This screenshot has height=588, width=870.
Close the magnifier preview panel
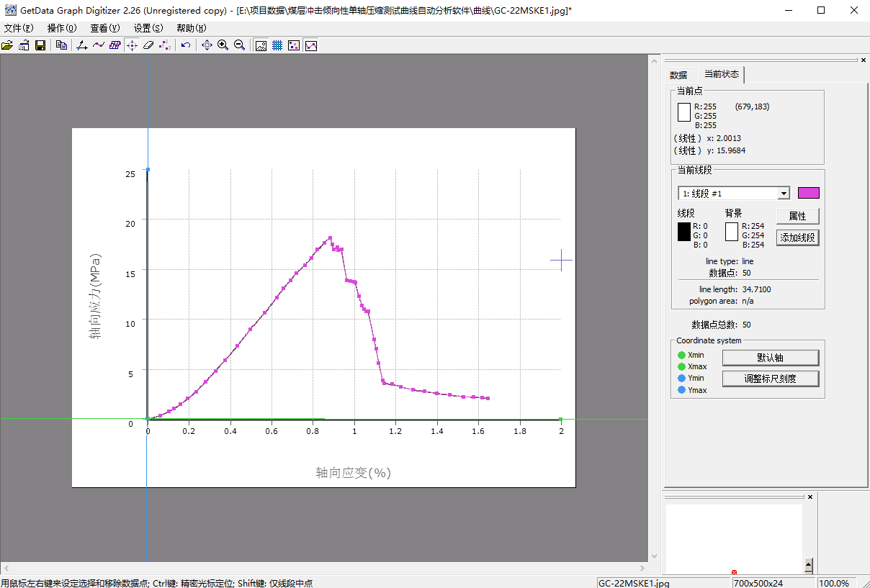tap(810, 497)
